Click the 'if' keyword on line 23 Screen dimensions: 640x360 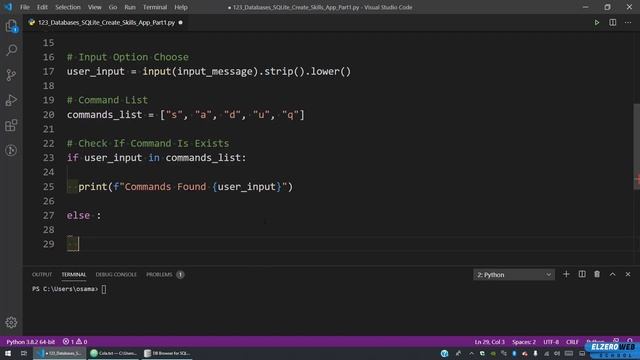[x=72, y=158]
